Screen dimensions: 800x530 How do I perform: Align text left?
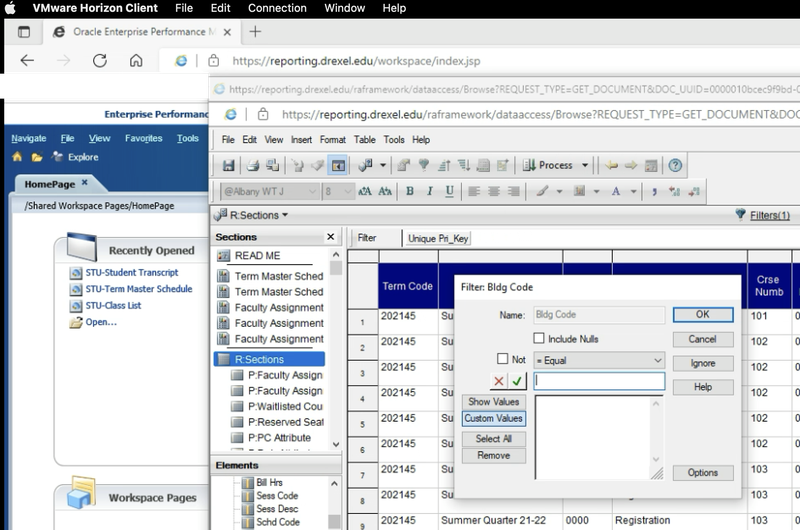tap(474, 191)
